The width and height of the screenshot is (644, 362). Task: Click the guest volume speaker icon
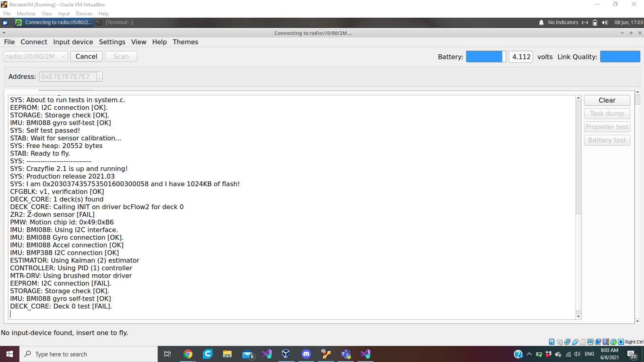coord(605,23)
